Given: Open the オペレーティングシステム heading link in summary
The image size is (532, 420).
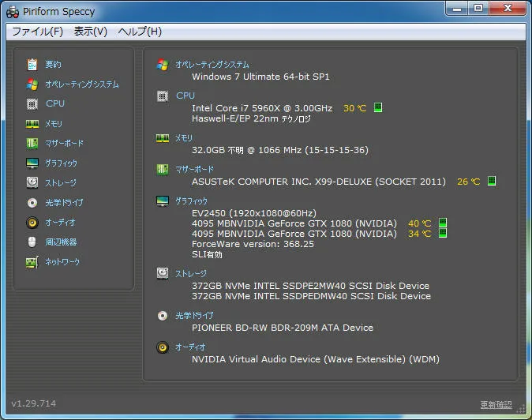Looking at the screenshot, I should point(212,65).
